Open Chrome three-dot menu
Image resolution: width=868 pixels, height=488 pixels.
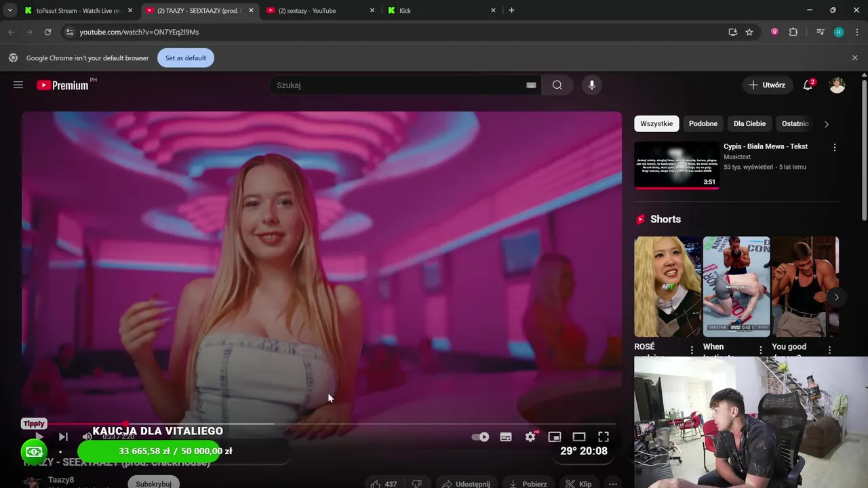coord(856,32)
